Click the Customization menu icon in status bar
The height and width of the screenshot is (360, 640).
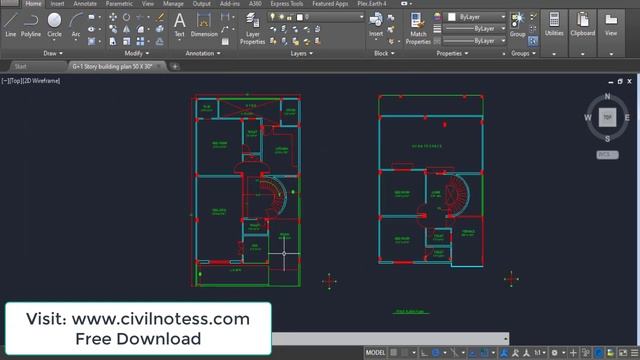(x=635, y=353)
